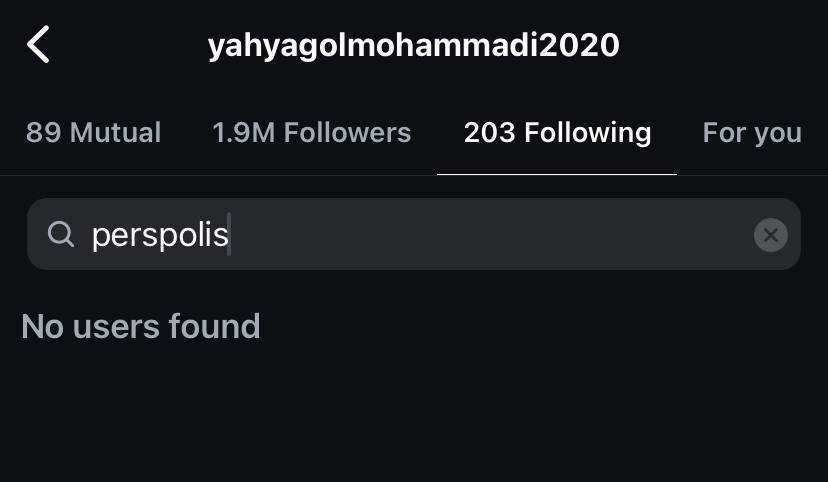Click the magnifying glass search icon
The width and height of the screenshot is (828, 482).
[61, 234]
